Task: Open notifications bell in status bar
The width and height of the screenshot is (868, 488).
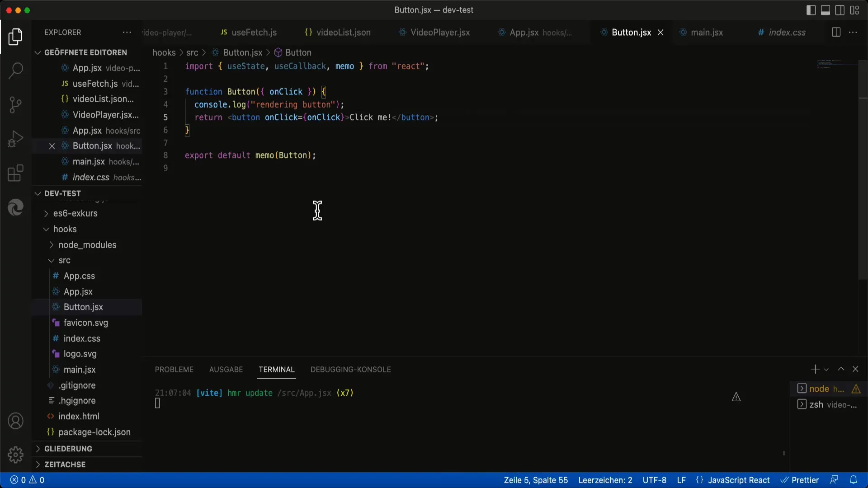Action: pos(853,480)
